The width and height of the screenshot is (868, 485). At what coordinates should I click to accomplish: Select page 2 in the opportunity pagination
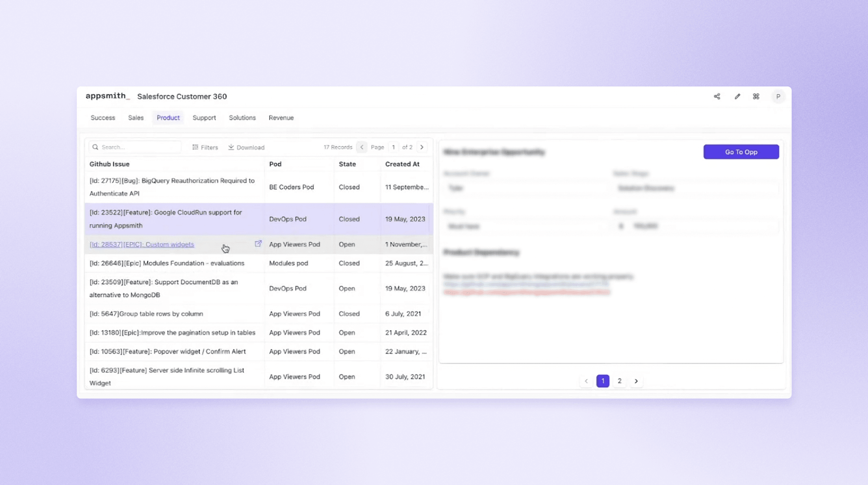pos(619,381)
